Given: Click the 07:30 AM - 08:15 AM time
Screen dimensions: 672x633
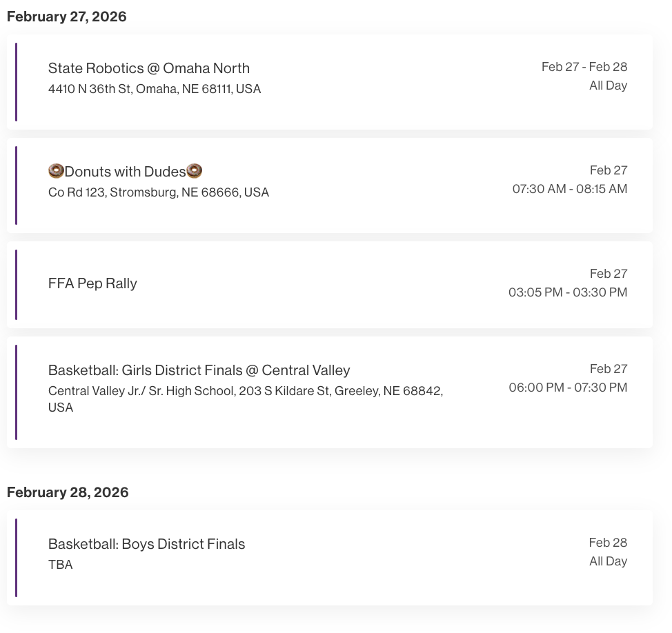Looking at the screenshot, I should click(569, 189).
